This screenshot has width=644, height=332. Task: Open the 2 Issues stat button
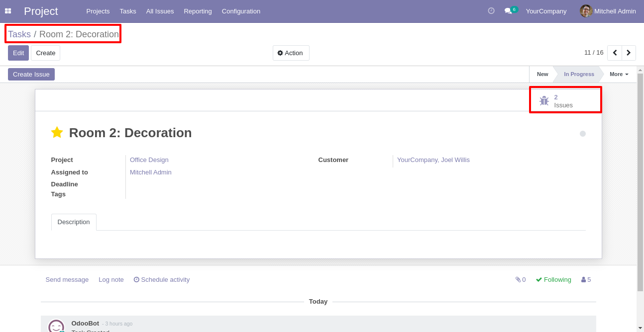click(566, 100)
